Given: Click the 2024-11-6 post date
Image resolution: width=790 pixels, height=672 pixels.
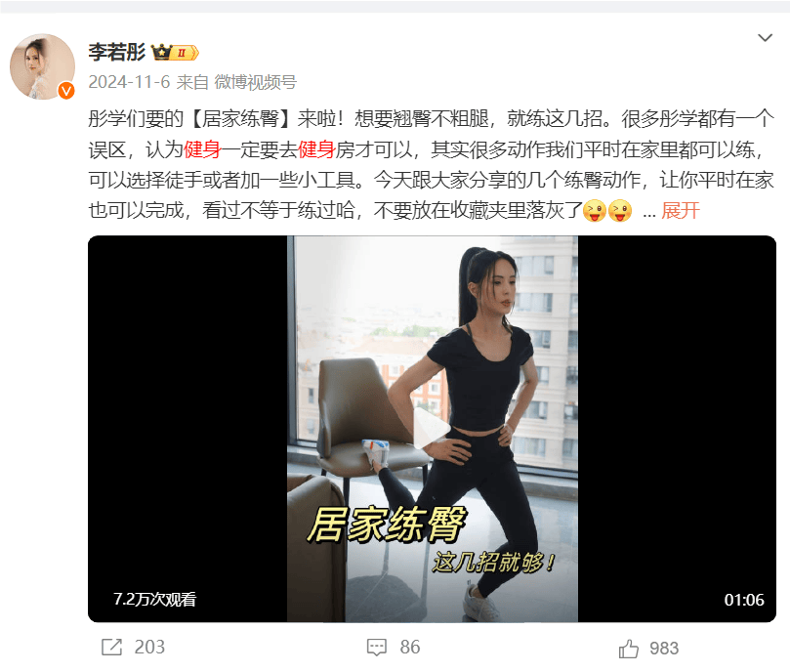Looking at the screenshot, I should pos(129,82).
